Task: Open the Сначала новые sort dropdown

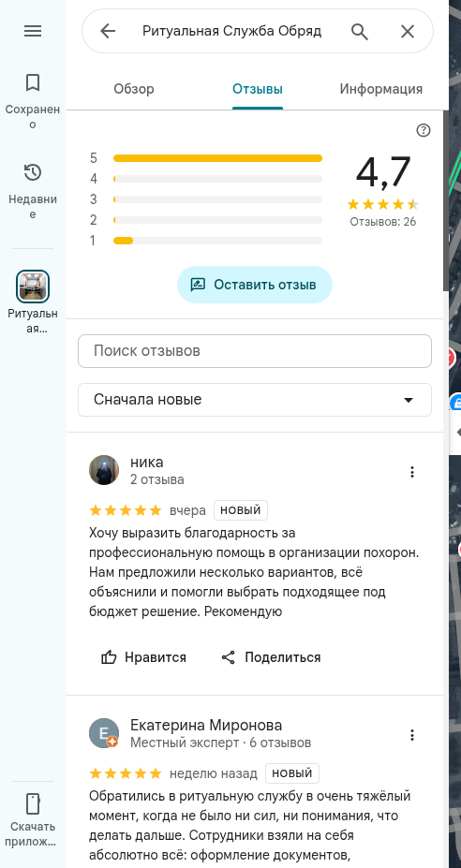Action: [x=255, y=400]
